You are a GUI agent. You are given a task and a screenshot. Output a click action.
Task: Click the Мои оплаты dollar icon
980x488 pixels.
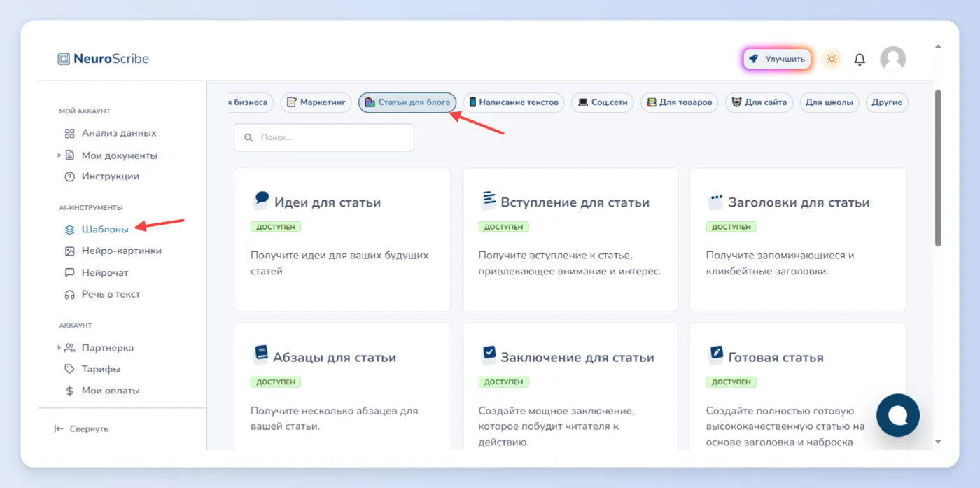tap(69, 391)
